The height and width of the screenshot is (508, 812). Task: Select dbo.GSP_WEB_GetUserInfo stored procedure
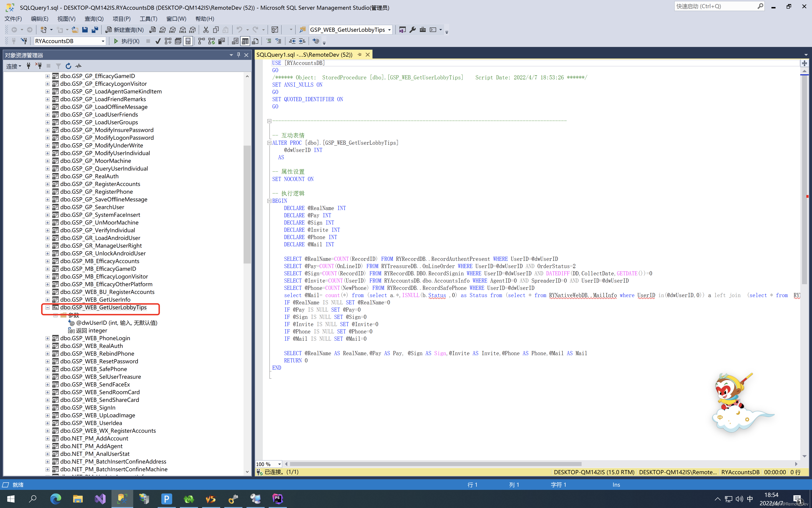(95, 300)
